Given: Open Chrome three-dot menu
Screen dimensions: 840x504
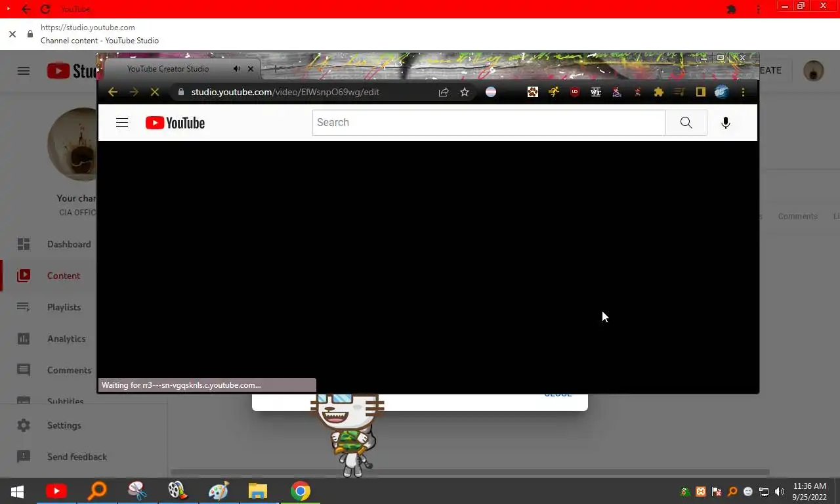Looking at the screenshot, I should [x=743, y=92].
